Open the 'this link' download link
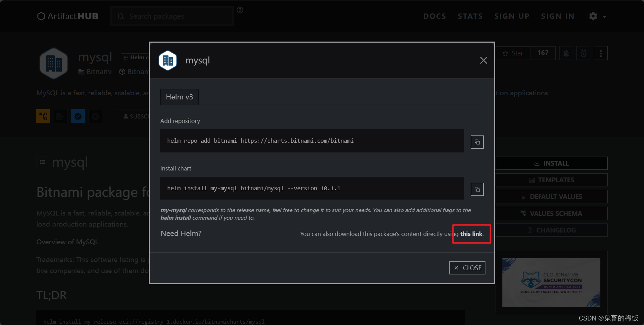The height and width of the screenshot is (325, 644). point(471,234)
